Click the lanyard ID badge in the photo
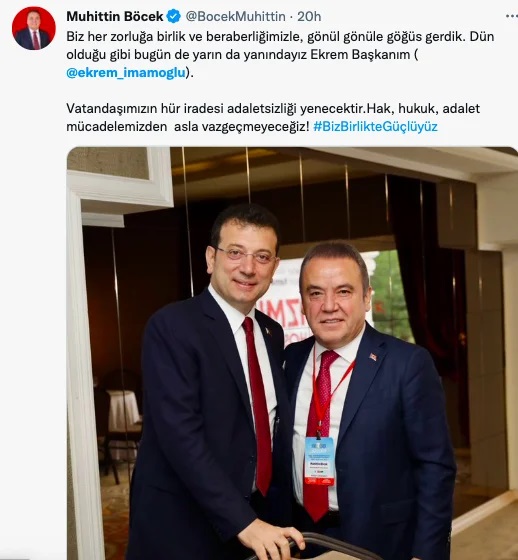The width and height of the screenshot is (518, 560). click(319, 461)
